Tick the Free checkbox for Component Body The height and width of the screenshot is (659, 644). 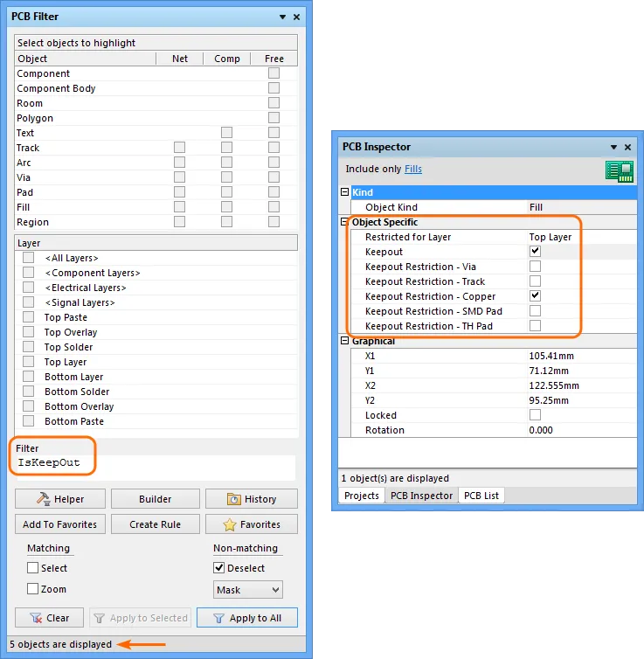[x=274, y=88]
